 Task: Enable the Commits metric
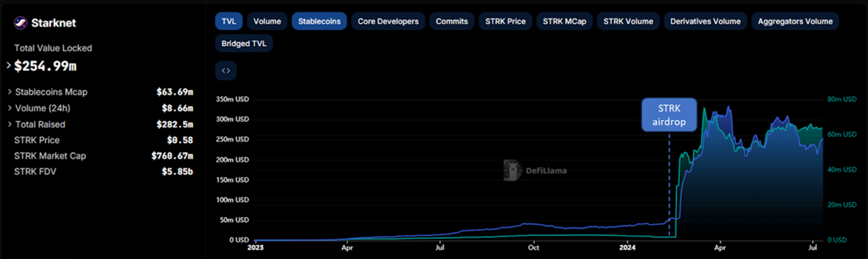[452, 21]
